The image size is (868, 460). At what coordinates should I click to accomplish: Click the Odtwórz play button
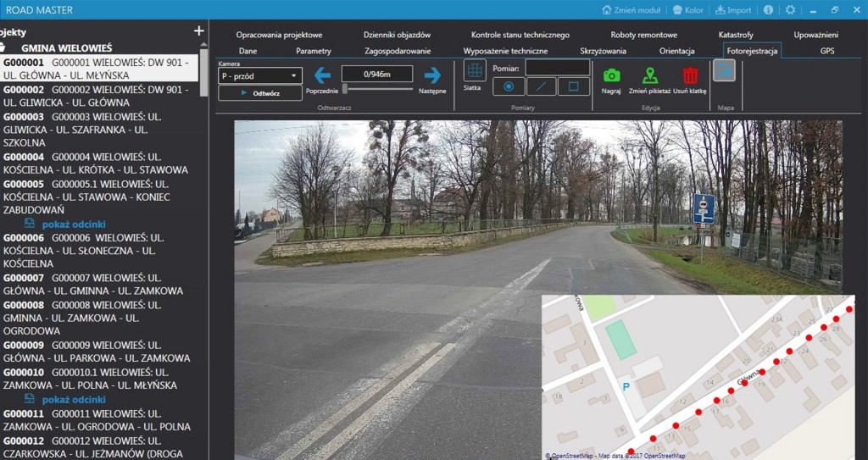point(260,93)
